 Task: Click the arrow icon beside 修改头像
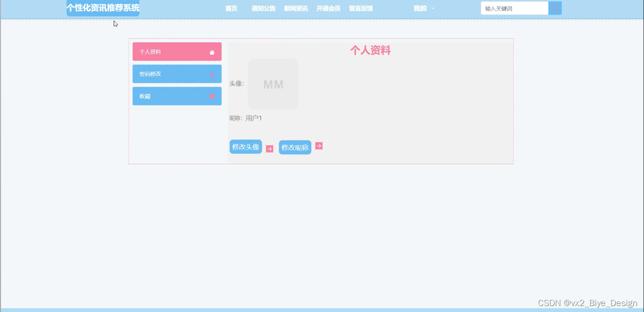[x=269, y=149]
